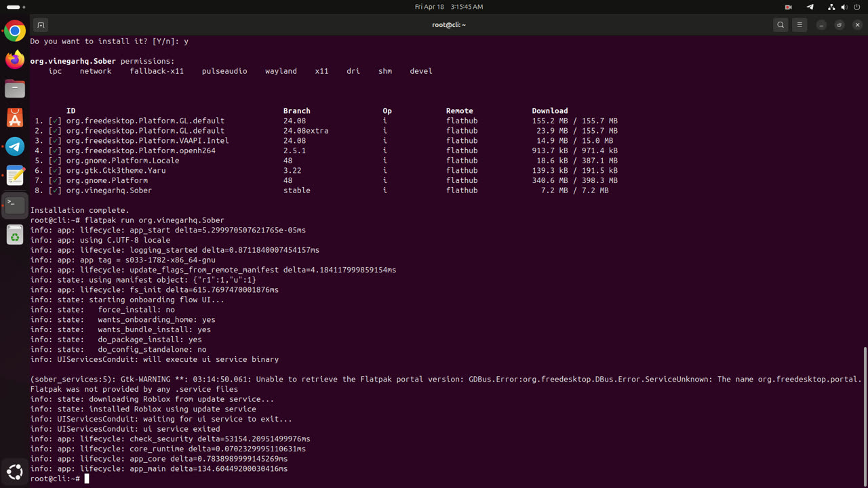
Task: Click the 'check_security delta' log line
Action: click(170, 439)
